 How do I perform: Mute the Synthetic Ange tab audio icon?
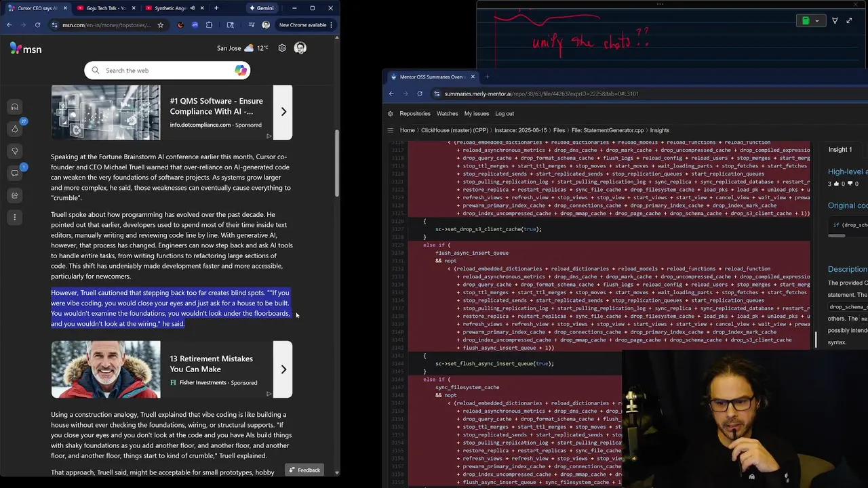193,8
